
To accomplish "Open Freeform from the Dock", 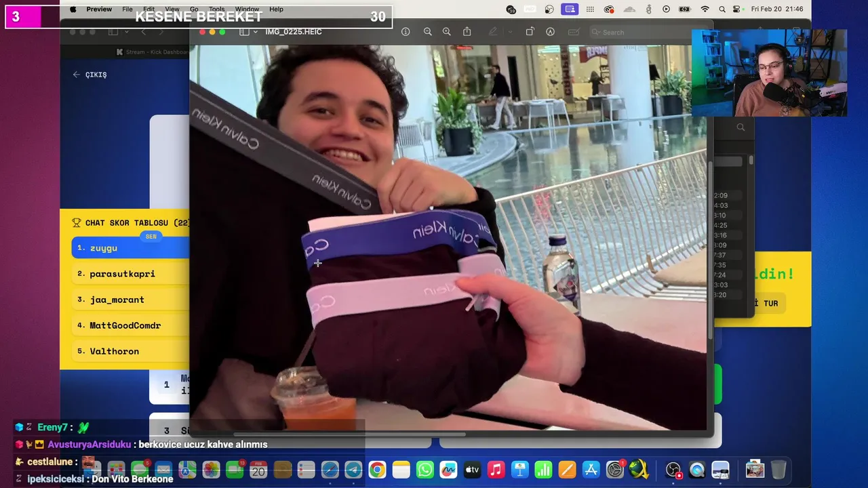I will click(x=448, y=470).
